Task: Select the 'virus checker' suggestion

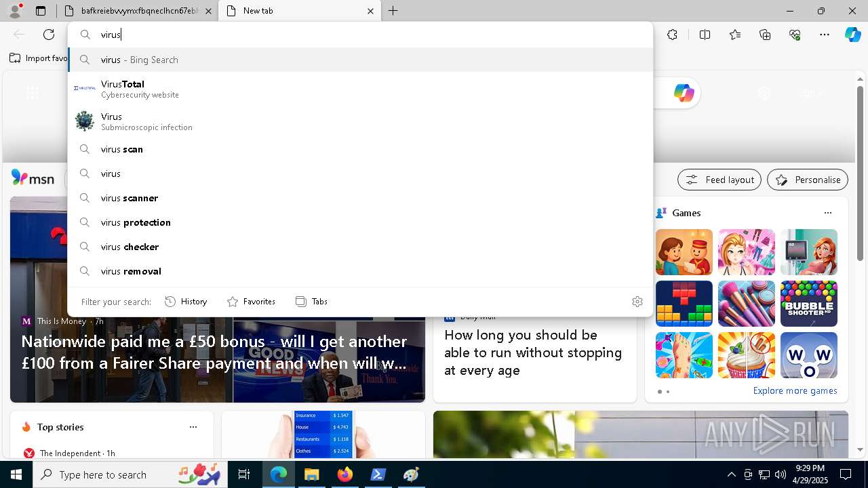Action: tap(360, 247)
